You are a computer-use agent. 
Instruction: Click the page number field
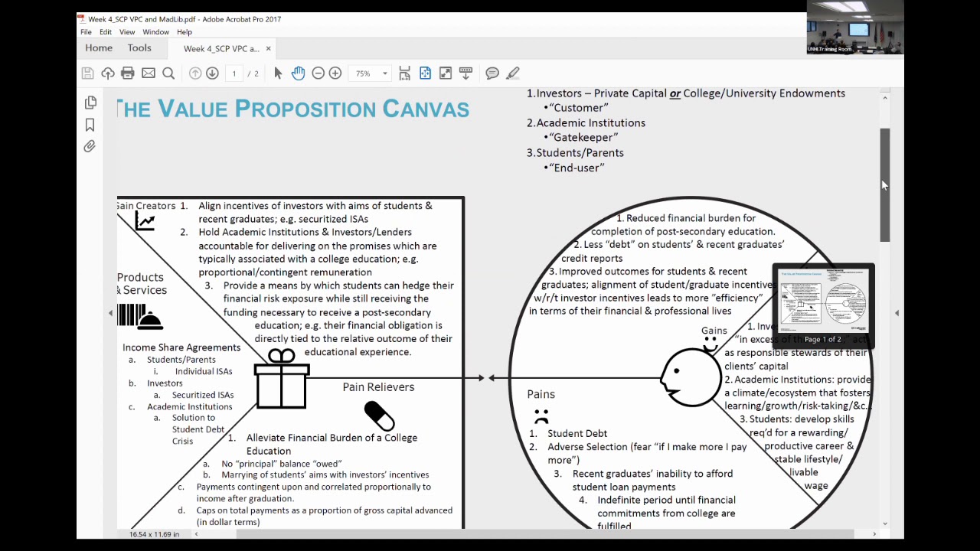point(234,73)
